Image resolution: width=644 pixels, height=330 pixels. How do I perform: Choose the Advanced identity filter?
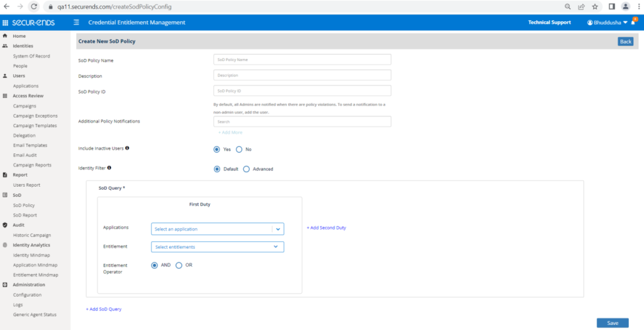247,169
